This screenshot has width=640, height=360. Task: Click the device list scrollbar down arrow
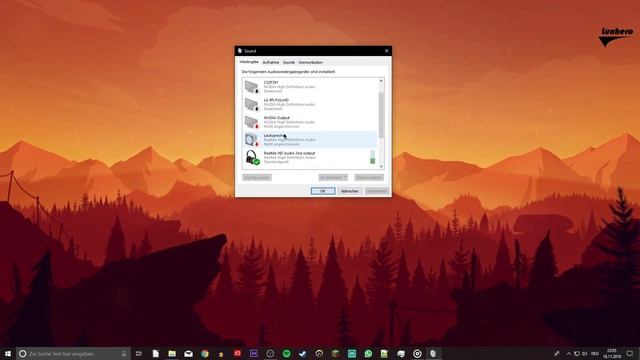coord(381,166)
